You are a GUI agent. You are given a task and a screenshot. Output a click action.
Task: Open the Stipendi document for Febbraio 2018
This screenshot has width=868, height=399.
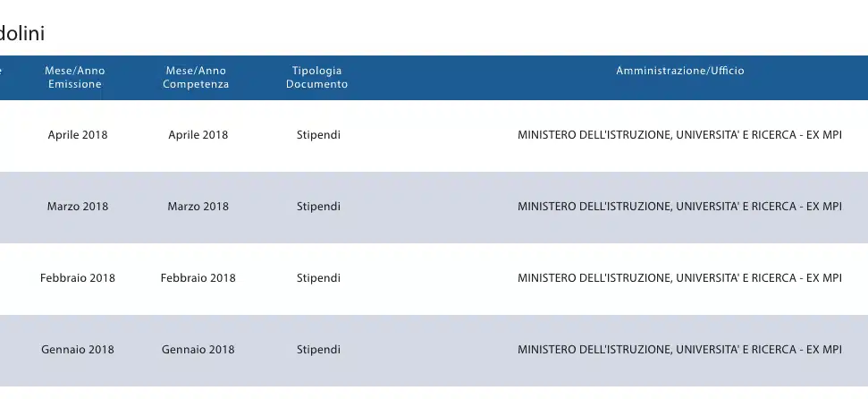coord(318,278)
